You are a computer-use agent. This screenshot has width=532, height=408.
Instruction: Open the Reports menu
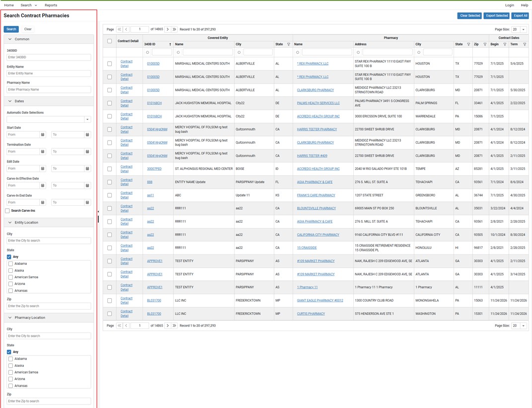coord(51,5)
